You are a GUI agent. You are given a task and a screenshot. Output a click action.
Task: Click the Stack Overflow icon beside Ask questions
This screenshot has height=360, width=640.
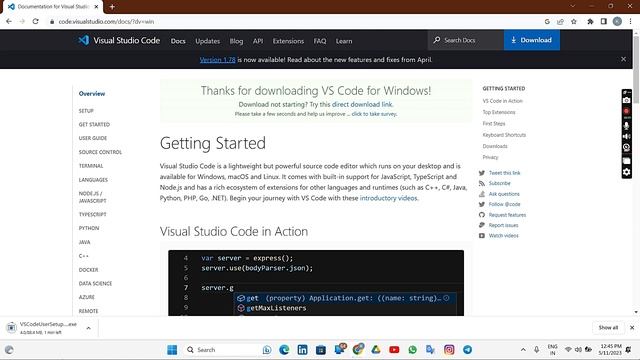pos(482,194)
